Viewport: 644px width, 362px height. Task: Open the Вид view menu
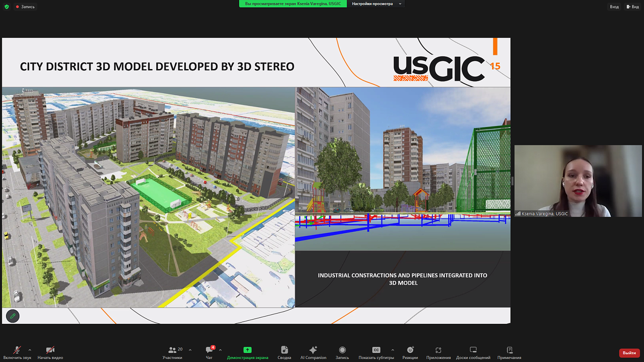(632, 6)
